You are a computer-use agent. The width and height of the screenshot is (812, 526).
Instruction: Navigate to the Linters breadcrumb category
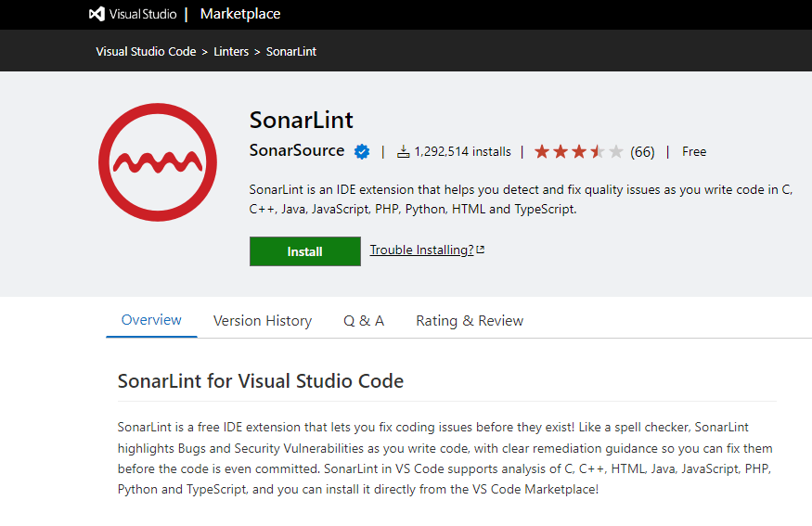231,52
